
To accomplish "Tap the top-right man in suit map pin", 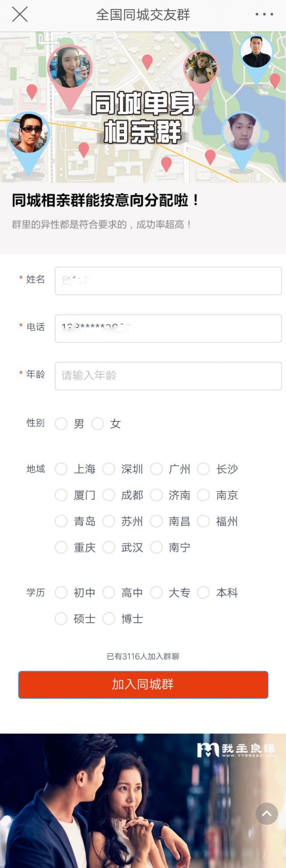I will pyautogui.click(x=256, y=52).
